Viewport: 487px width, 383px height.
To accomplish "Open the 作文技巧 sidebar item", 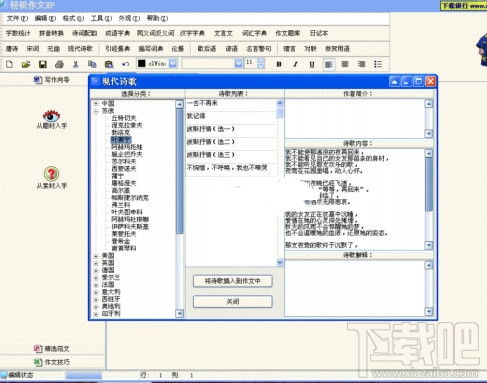I will click(52, 362).
